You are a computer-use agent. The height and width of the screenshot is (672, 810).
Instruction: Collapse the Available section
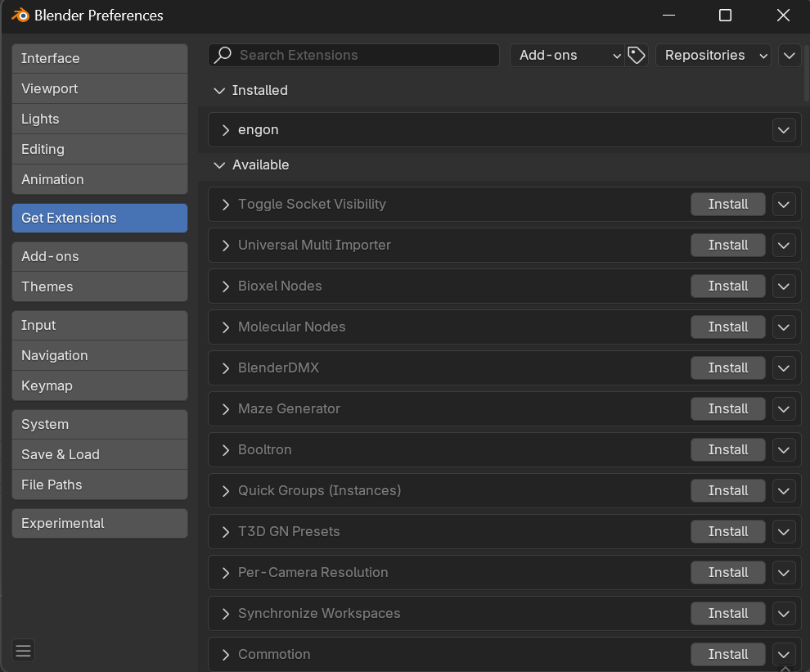(218, 165)
